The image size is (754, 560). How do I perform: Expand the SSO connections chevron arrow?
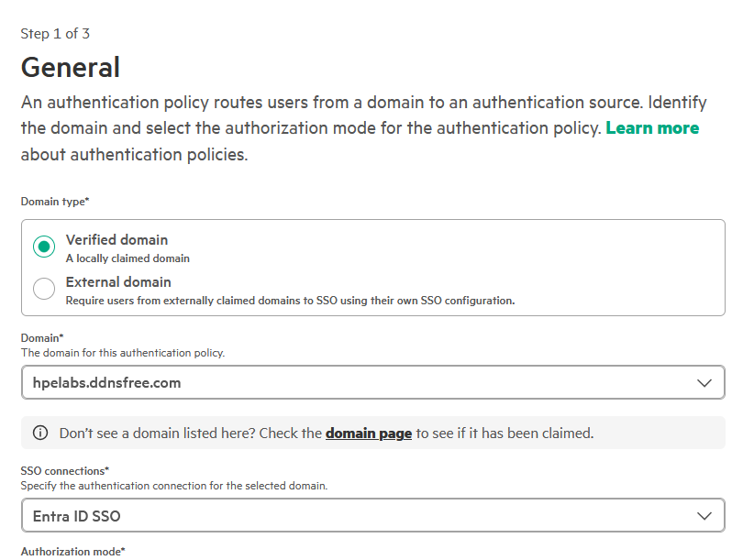click(x=704, y=516)
